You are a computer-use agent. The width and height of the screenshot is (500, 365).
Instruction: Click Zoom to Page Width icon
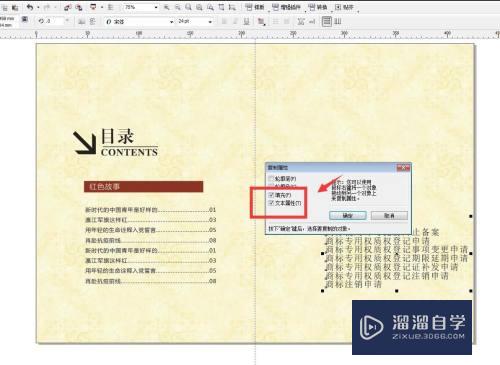pos(221,7)
